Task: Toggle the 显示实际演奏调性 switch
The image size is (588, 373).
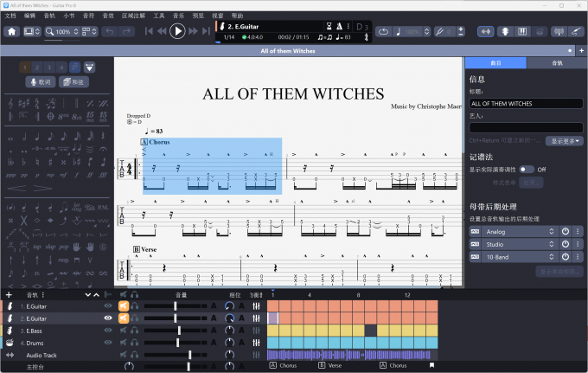Action: coord(526,170)
